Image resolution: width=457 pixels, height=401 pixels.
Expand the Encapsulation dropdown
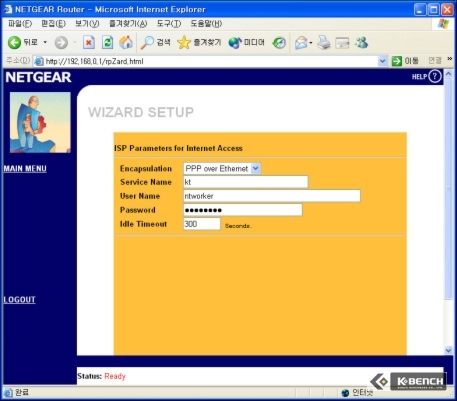coord(255,169)
